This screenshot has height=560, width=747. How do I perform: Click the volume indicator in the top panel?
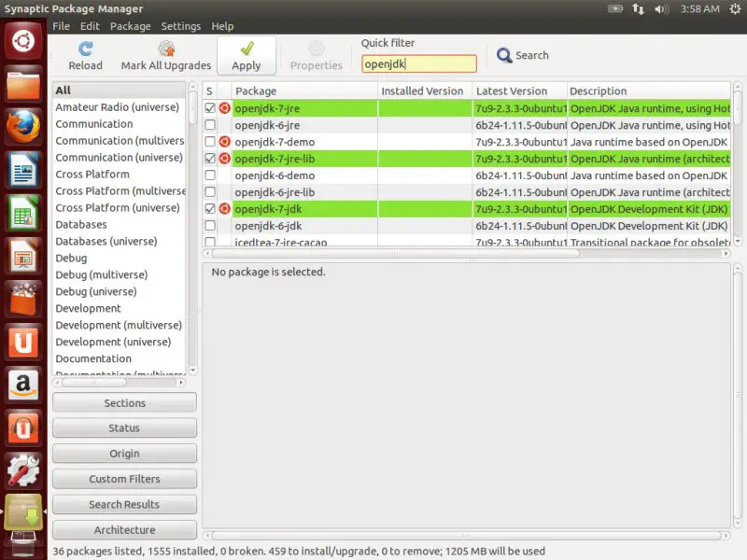click(x=662, y=8)
